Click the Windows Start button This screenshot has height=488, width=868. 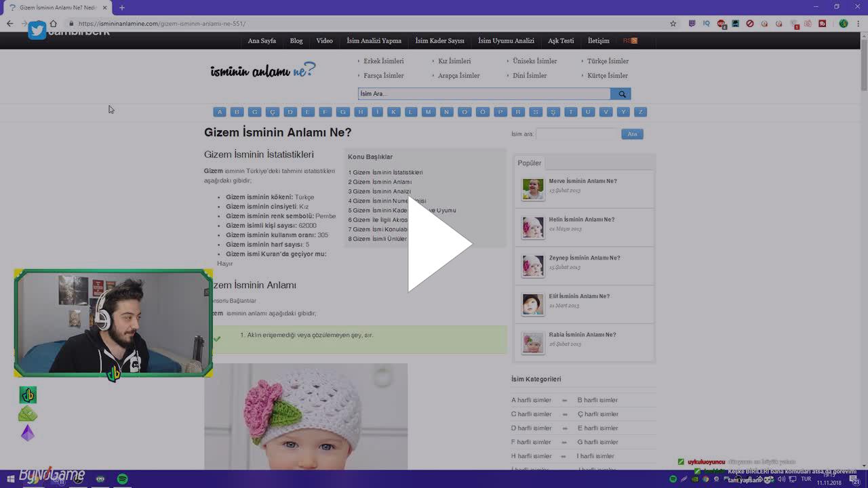(10, 479)
